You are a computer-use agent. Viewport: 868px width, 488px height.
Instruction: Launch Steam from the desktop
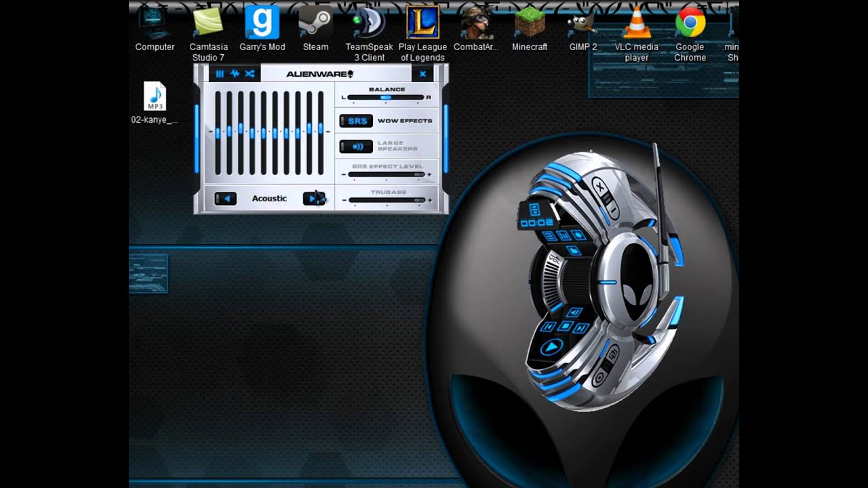[x=315, y=28]
